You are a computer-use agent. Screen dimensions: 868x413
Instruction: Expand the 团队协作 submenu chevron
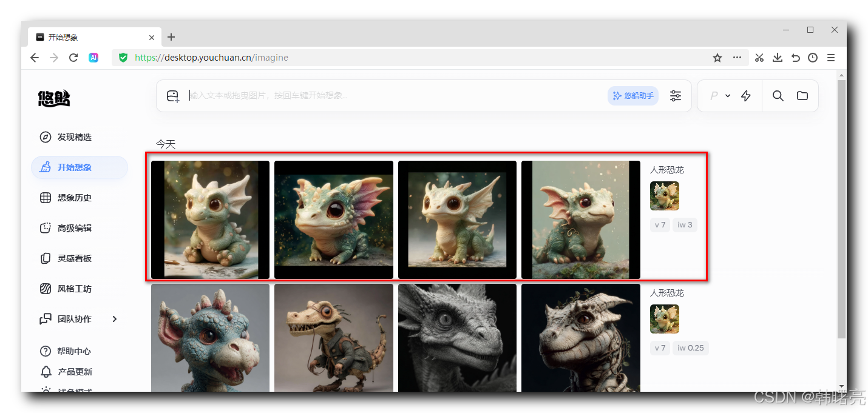(x=114, y=319)
